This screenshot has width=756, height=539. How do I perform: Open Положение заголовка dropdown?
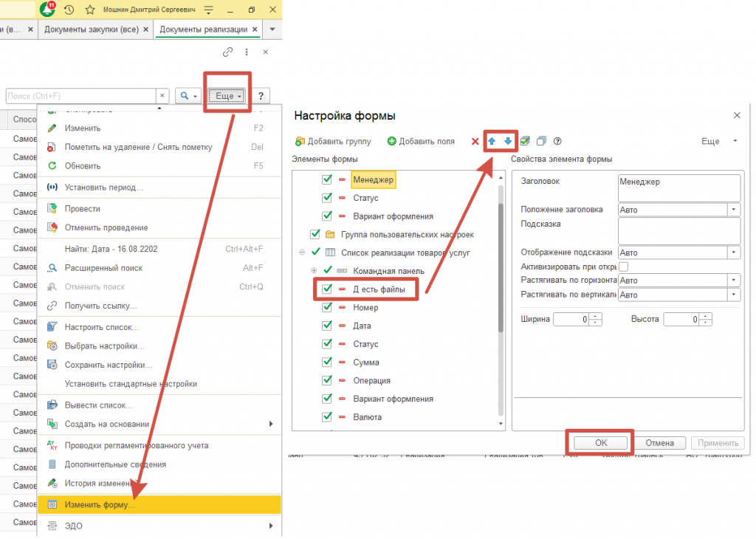point(734,210)
